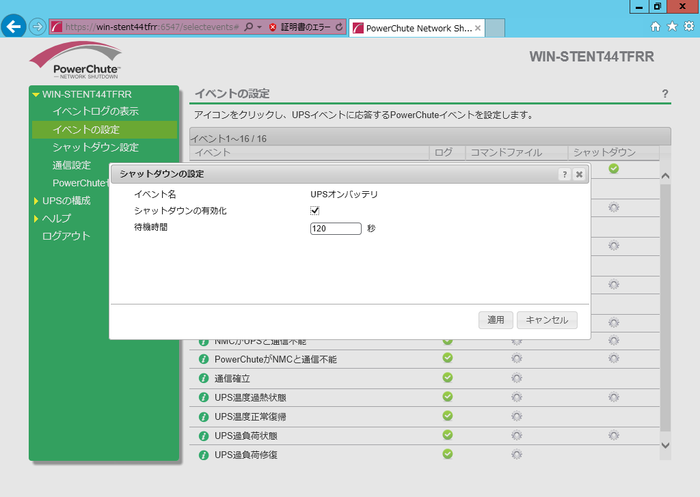The width and height of the screenshot is (700, 497).
Task: Open シャットダウン設定 in the sidebar
Action: 96,147
